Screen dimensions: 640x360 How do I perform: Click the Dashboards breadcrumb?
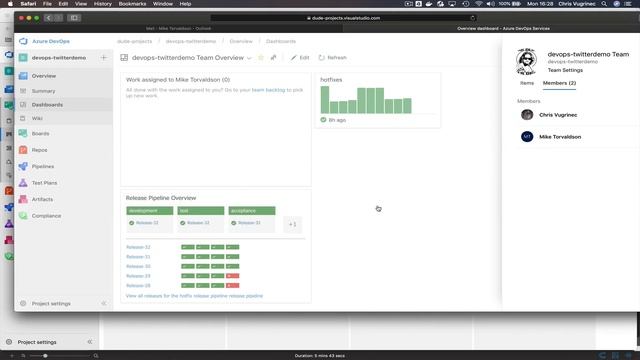281,41
